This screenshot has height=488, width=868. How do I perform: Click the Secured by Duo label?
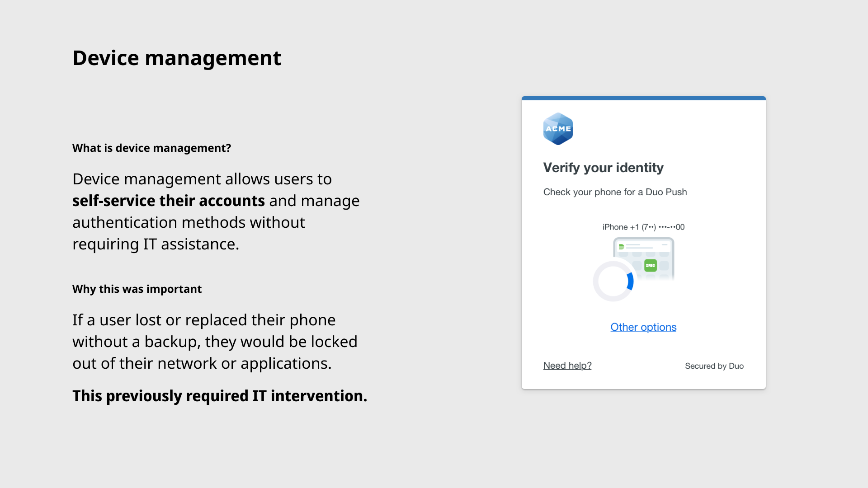[x=714, y=366]
